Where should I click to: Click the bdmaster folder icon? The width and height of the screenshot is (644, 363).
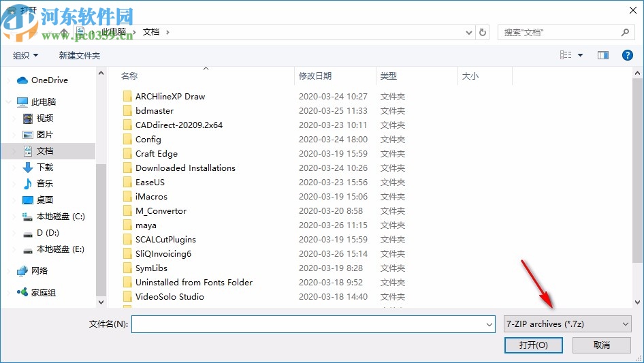(x=127, y=110)
